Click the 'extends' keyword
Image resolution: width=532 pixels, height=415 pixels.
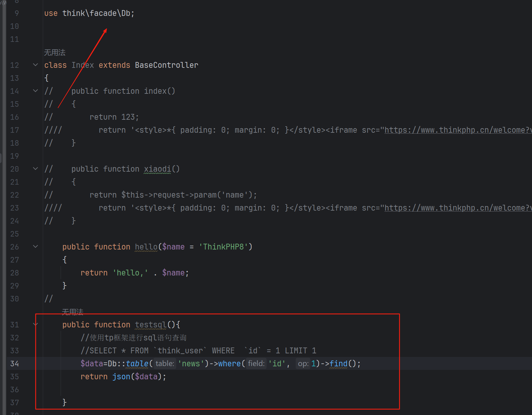pos(114,65)
